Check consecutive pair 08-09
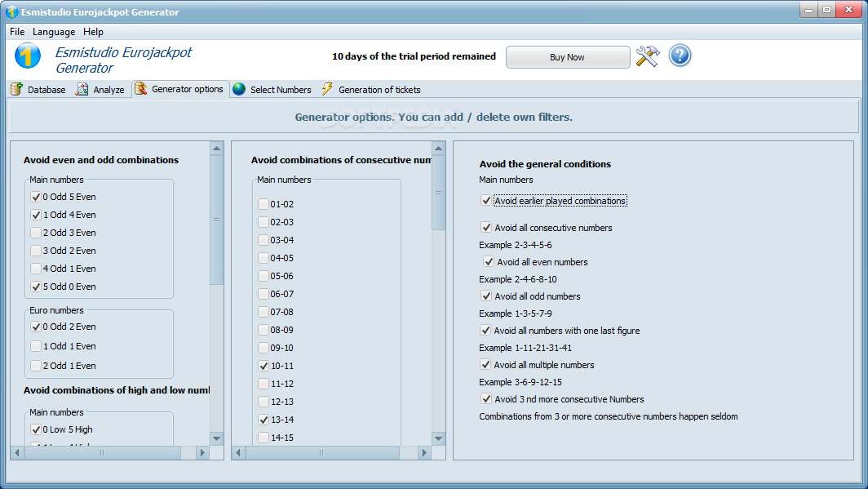The height and width of the screenshot is (489, 868). pos(263,330)
